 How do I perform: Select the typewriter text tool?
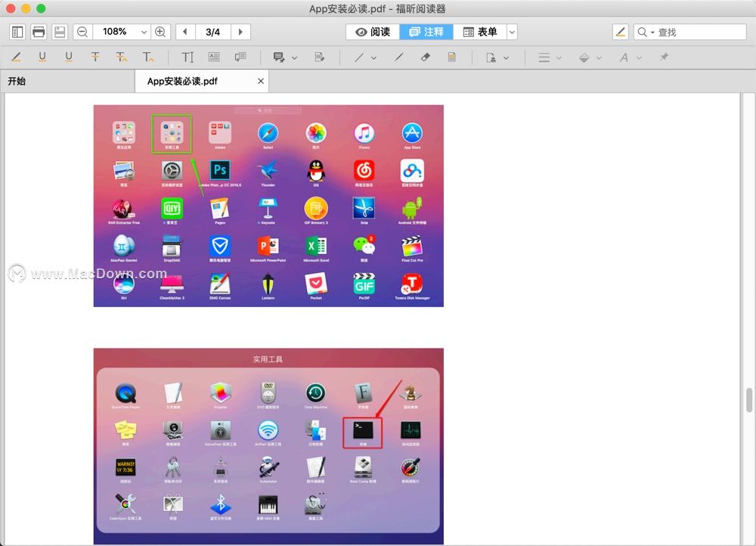(x=187, y=57)
